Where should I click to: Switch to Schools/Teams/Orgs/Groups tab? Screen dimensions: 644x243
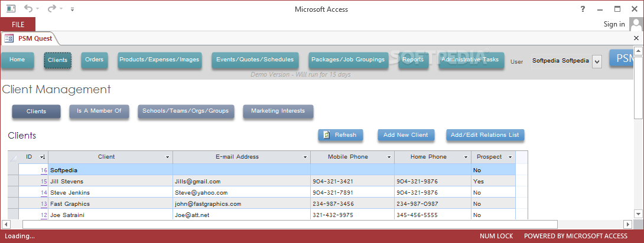click(186, 111)
